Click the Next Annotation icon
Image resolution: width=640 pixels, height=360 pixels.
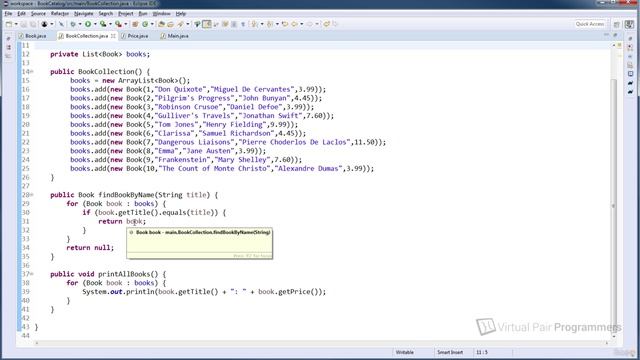pyautogui.click(x=255, y=24)
